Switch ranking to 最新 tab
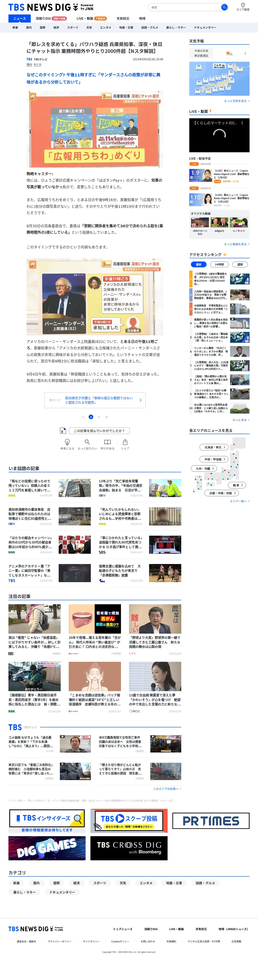 coord(199,264)
